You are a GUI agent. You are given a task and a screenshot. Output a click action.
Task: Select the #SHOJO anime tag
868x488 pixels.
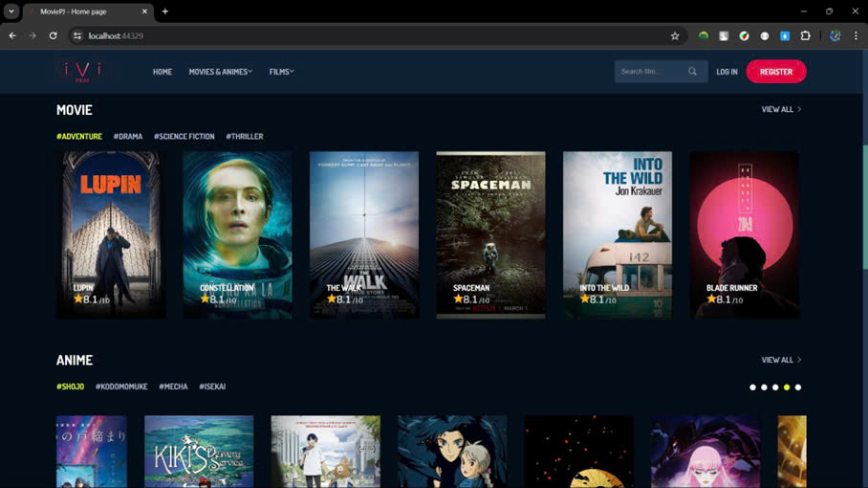tap(71, 387)
